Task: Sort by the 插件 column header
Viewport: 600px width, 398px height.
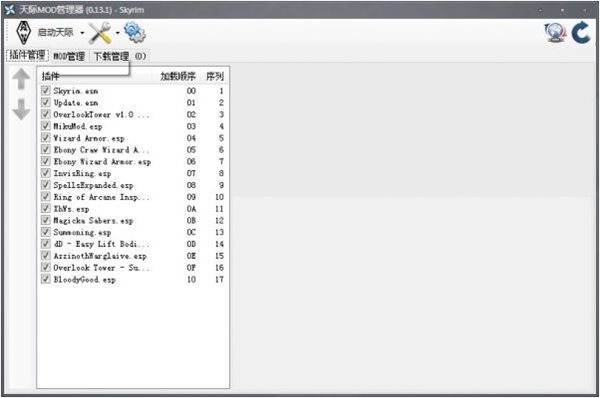Action: tap(50, 77)
